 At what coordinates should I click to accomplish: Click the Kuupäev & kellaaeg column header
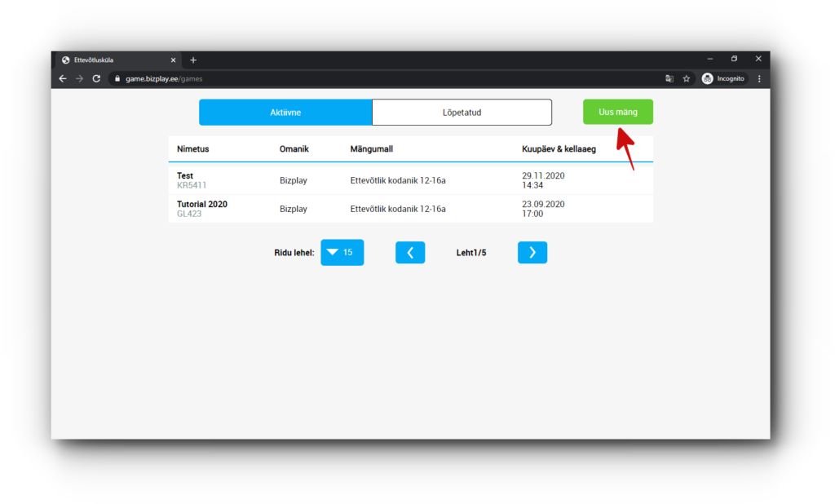[x=559, y=149]
